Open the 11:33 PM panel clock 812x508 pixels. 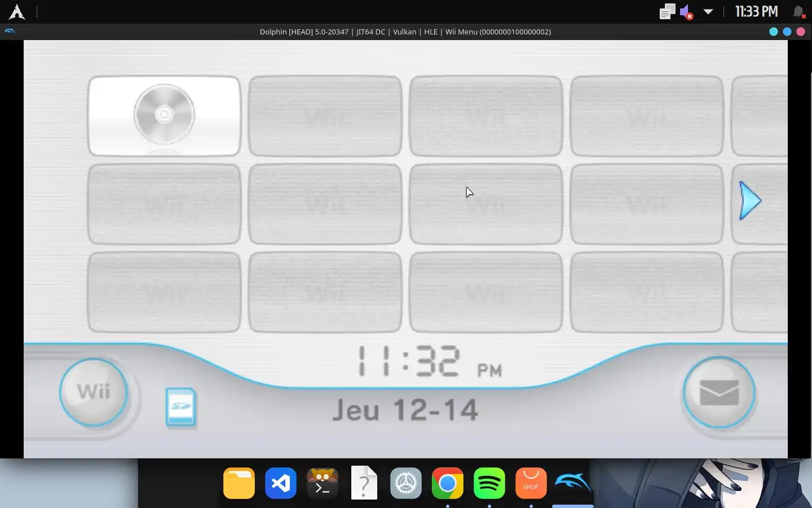click(756, 12)
